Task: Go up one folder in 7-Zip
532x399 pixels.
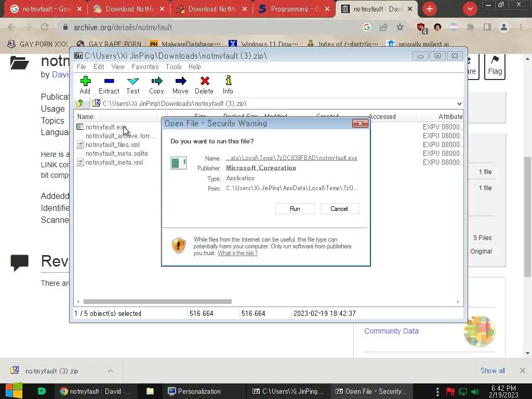Action: coord(80,103)
